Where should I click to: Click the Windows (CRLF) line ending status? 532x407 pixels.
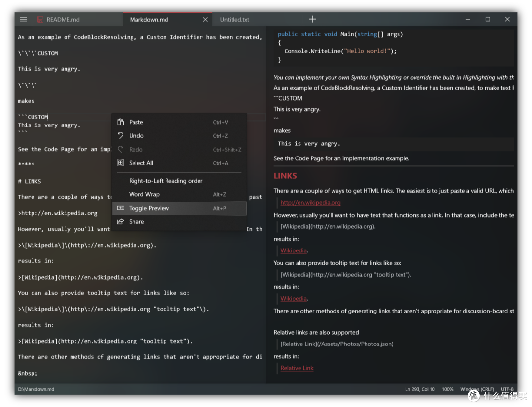tap(477, 389)
